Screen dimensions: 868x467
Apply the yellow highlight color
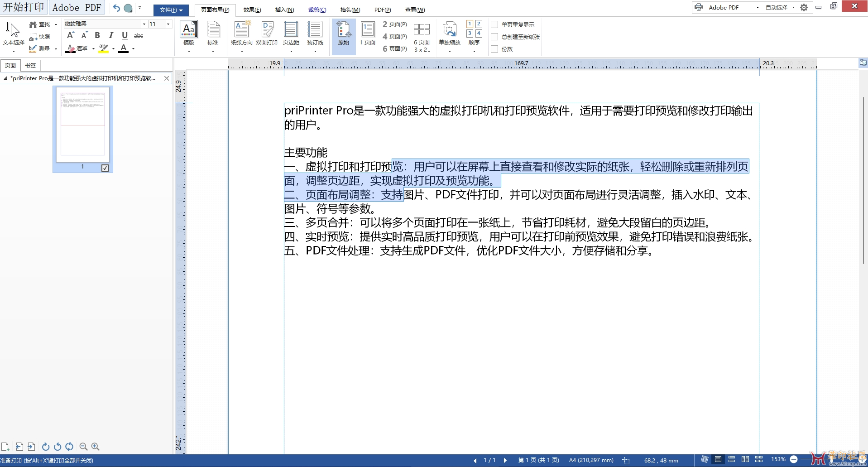(104, 48)
